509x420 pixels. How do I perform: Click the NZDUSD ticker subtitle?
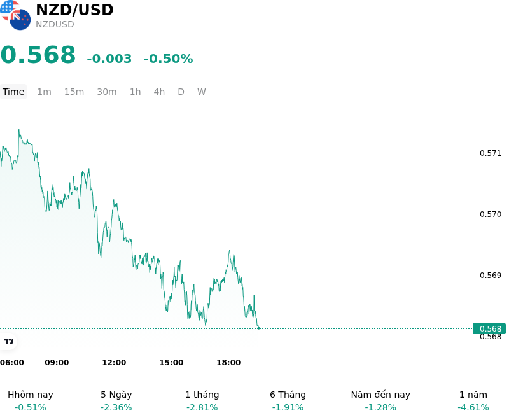tap(55, 25)
